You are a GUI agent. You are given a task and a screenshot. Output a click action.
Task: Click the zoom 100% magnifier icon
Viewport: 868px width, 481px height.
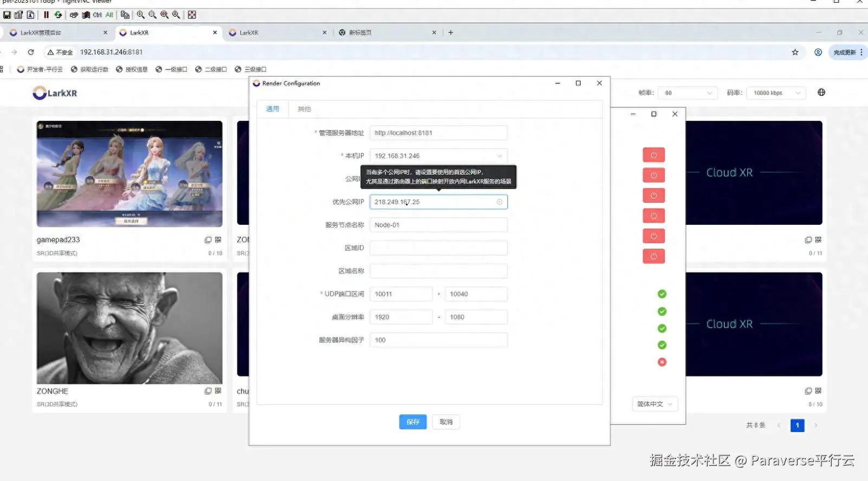[164, 15]
